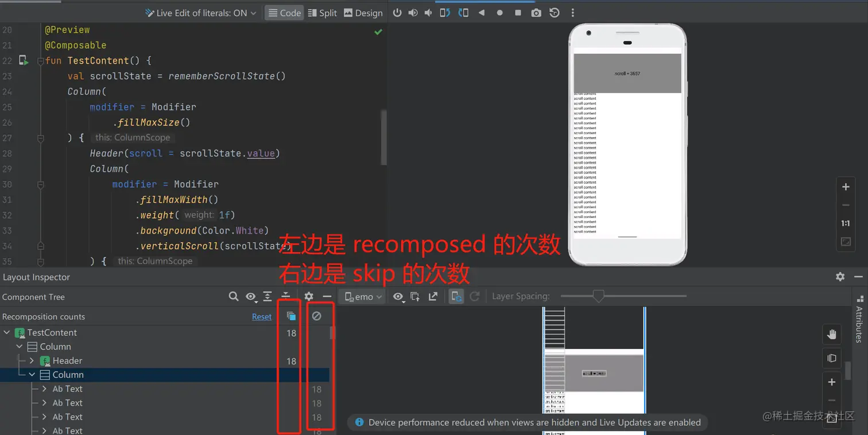Select the TestContent row in Component Tree
Viewport: 868px width, 435px height.
tap(165, 332)
